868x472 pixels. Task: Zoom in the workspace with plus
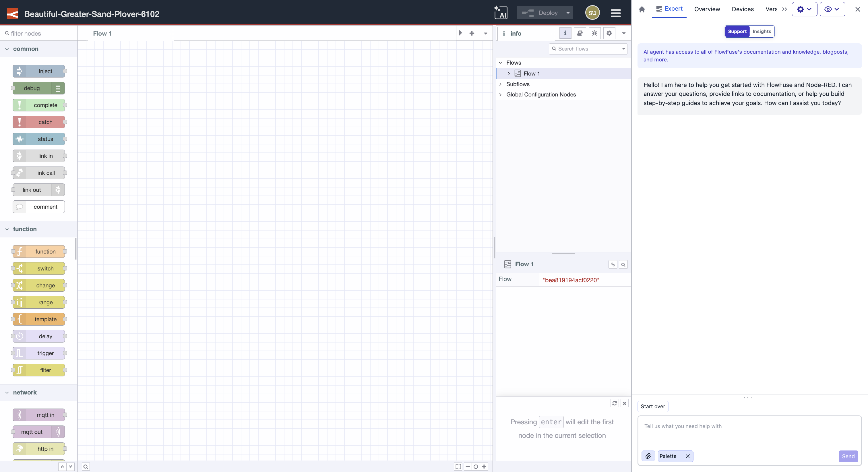click(x=484, y=467)
